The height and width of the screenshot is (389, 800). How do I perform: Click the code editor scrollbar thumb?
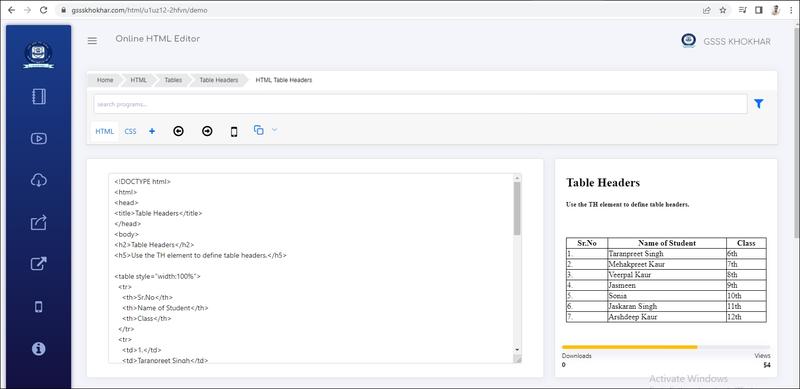(517, 208)
